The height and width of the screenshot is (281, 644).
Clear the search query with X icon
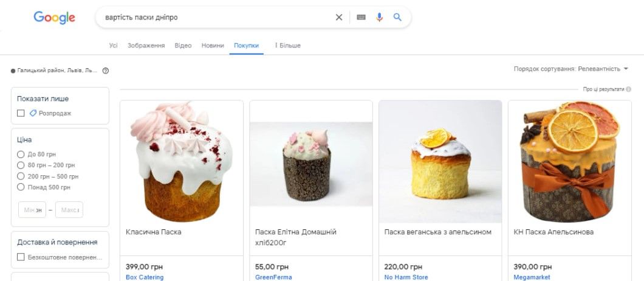coord(339,18)
